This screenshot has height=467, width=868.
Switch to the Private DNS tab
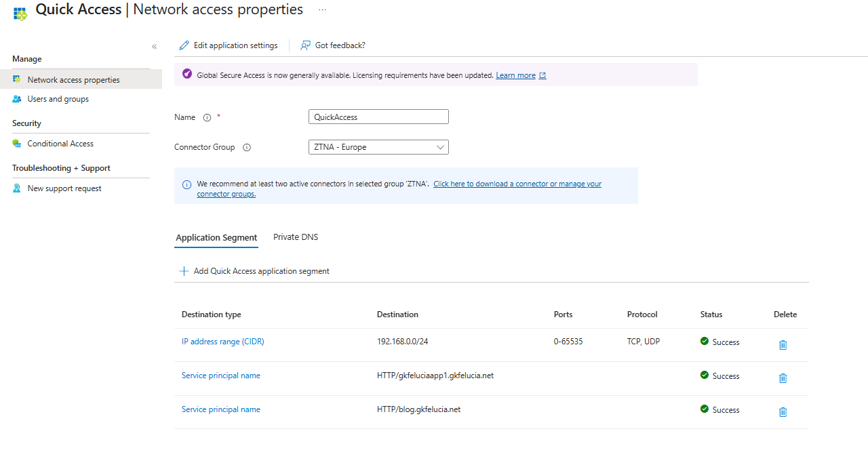tap(295, 237)
